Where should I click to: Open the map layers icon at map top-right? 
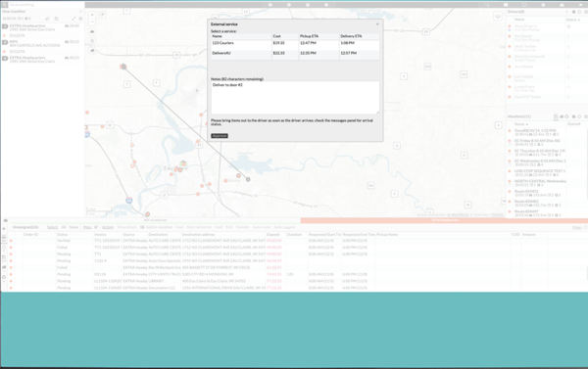pyautogui.click(x=498, y=16)
